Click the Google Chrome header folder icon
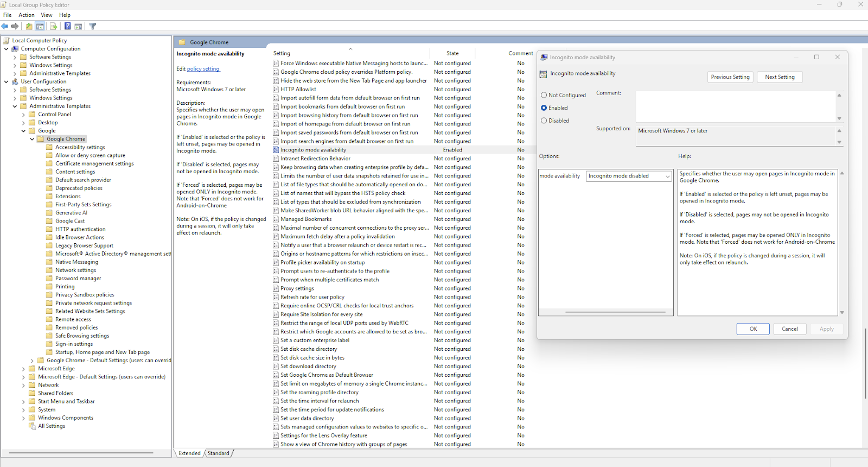Viewport: 868px width, 467px height. [x=182, y=42]
